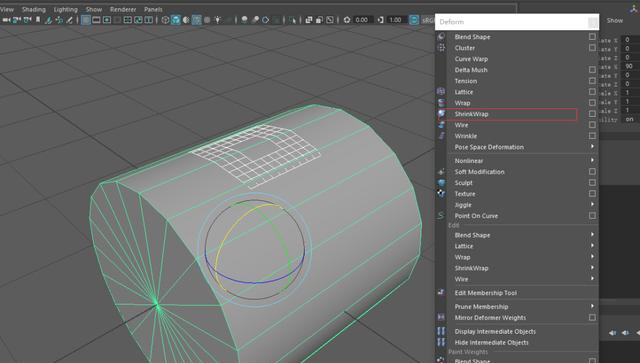
Task: Open Wrinkle option box
Action: pyautogui.click(x=592, y=136)
